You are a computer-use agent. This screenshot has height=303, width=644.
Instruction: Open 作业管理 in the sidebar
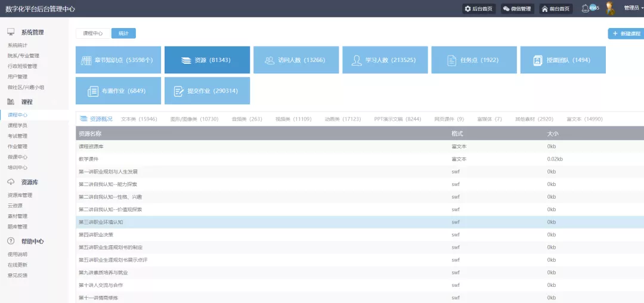[x=18, y=146]
